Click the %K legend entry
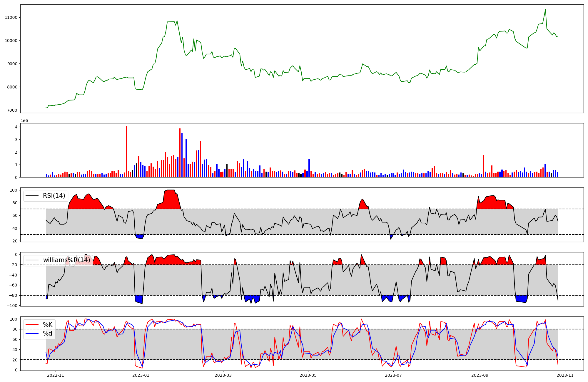Viewport: 588px width, 382px height. point(48,324)
